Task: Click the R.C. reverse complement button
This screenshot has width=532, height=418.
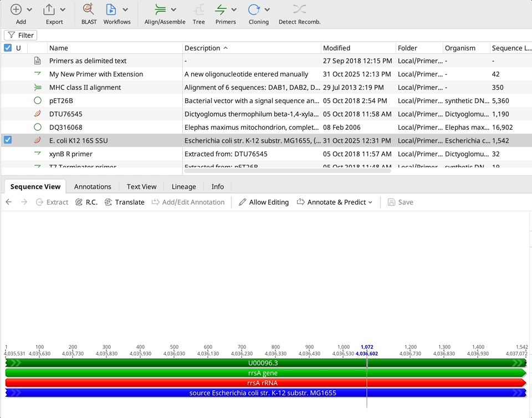Action: pyautogui.click(x=86, y=202)
